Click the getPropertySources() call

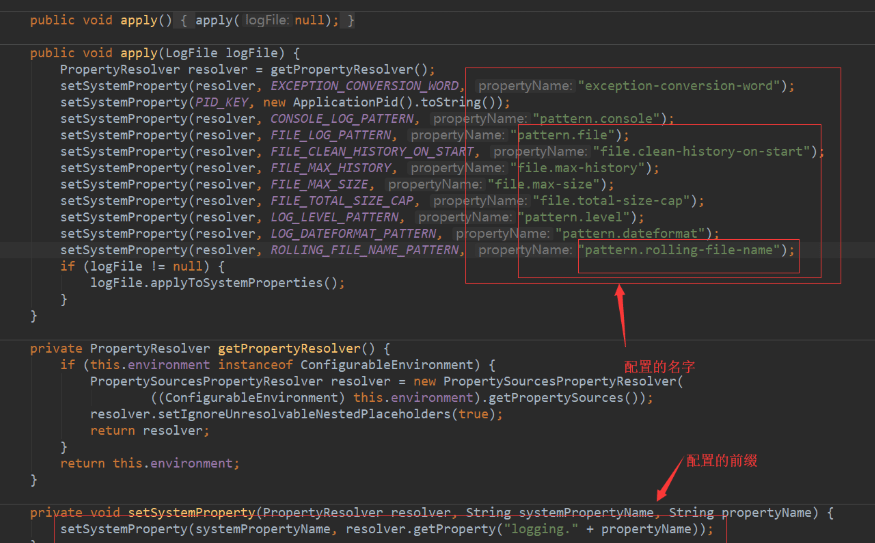pos(564,398)
